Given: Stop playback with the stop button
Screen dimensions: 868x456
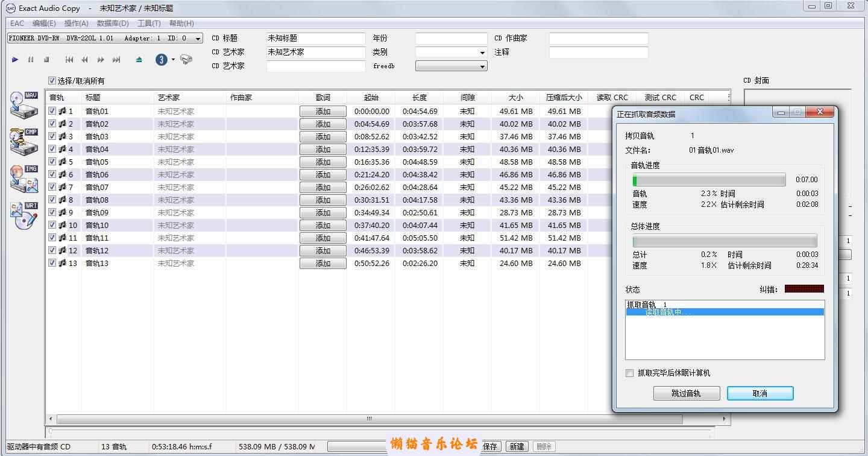Looking at the screenshot, I should [x=46, y=60].
